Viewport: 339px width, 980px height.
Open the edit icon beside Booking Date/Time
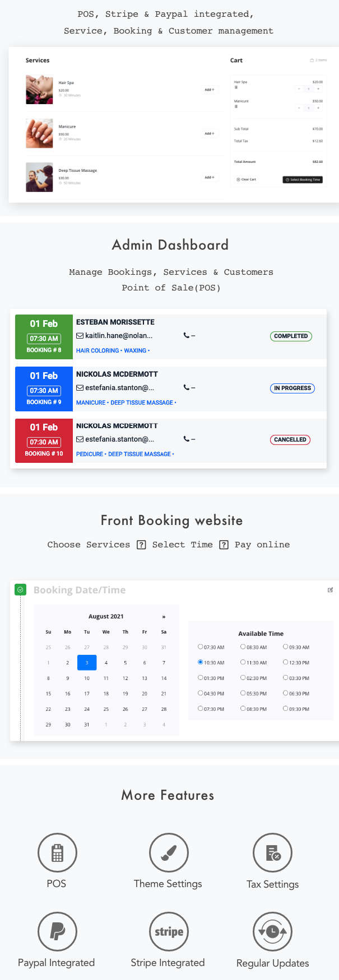331,590
